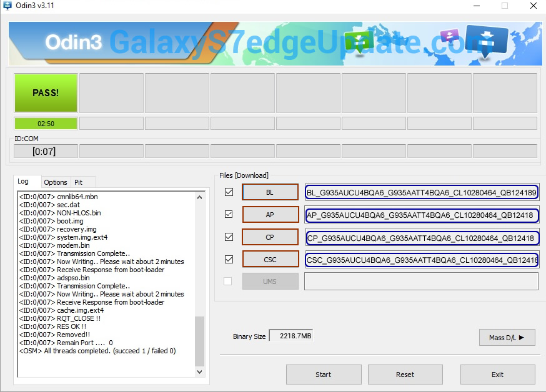Screen dimensions: 546x392
Task: Click the AP file path field
Action: pos(422,215)
